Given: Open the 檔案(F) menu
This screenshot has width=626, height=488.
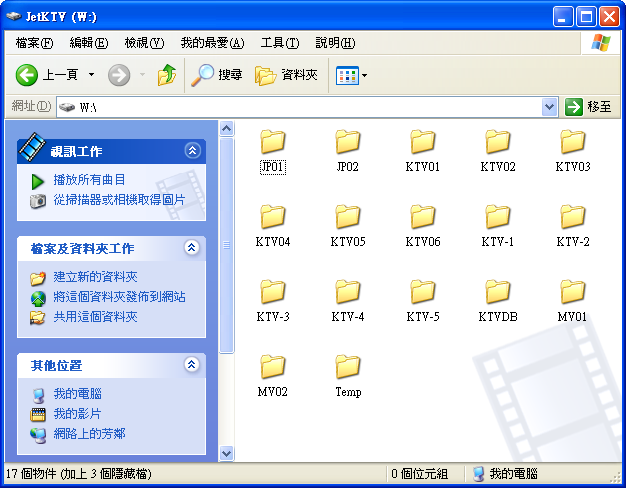Looking at the screenshot, I should pos(34,42).
